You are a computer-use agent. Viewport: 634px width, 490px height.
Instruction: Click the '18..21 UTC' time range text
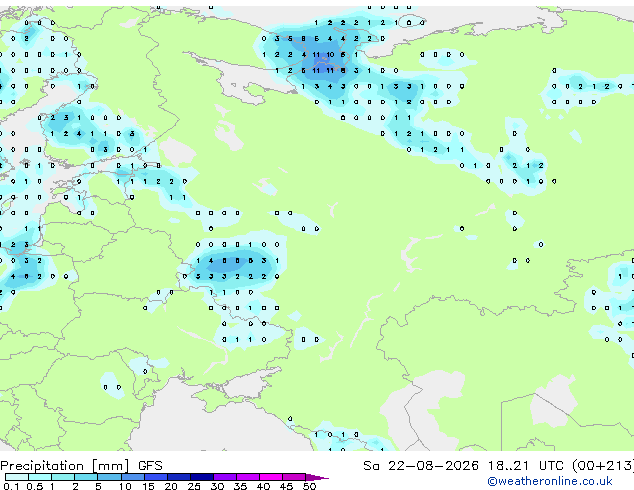coord(526,466)
